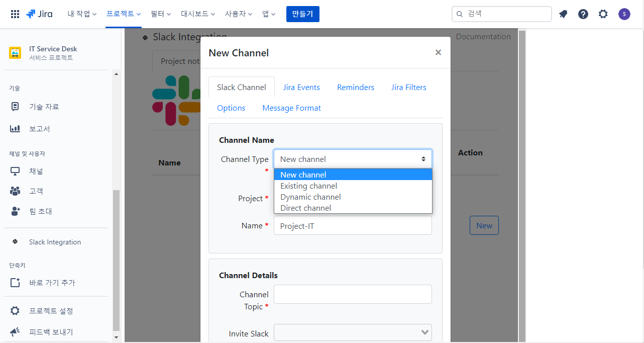Close the New Channel dialog
Screen dimensions: 644x343
pyautogui.click(x=438, y=53)
